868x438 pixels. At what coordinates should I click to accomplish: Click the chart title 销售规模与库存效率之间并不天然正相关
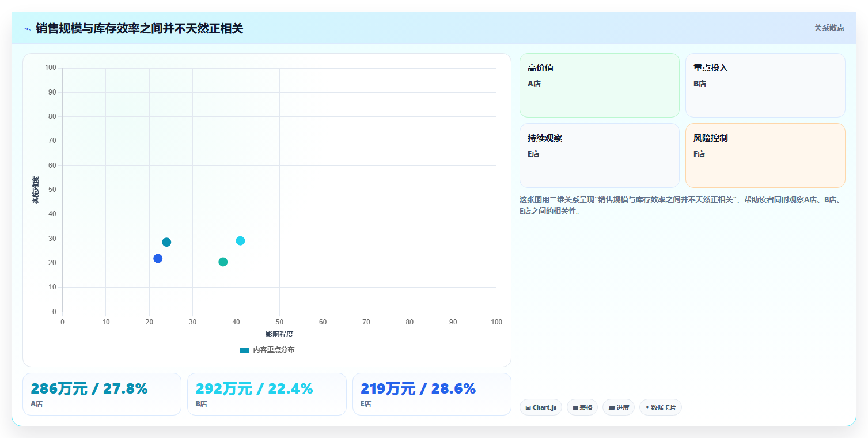(x=139, y=28)
